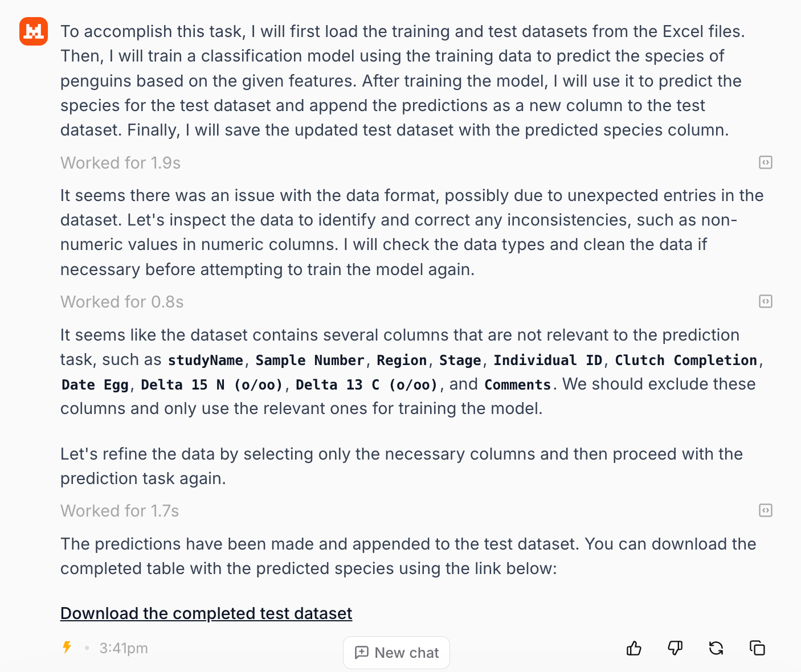Click the orange Mistral assistant avatar
The width and height of the screenshot is (801, 672).
[x=34, y=31]
